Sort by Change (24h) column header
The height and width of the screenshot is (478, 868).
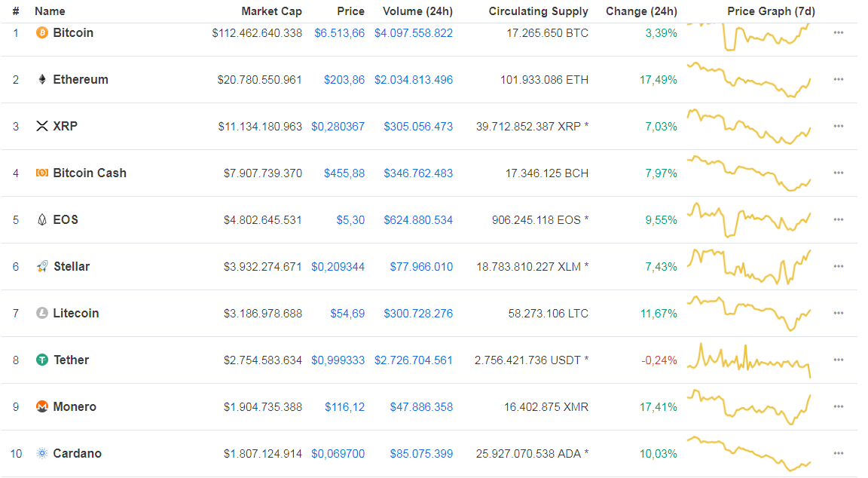641,11
